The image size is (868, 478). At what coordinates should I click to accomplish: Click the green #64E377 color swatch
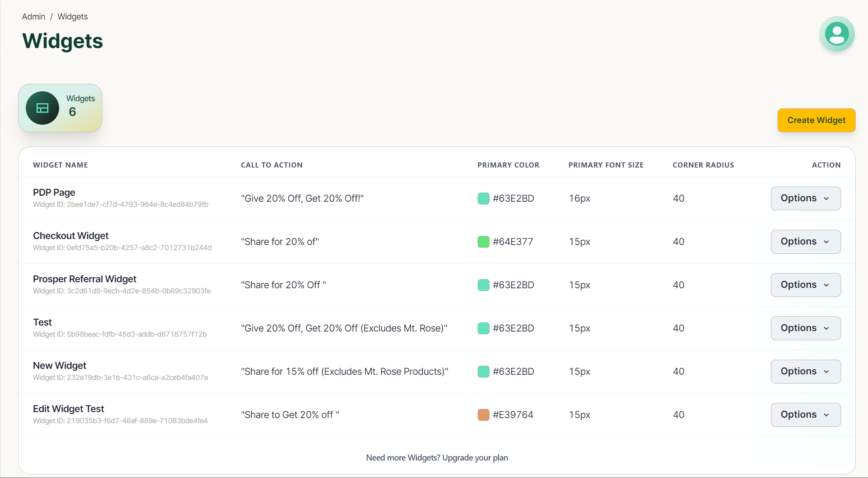(483, 241)
